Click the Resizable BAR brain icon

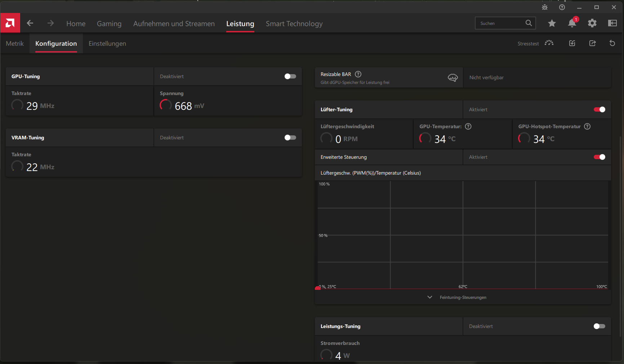tap(453, 77)
